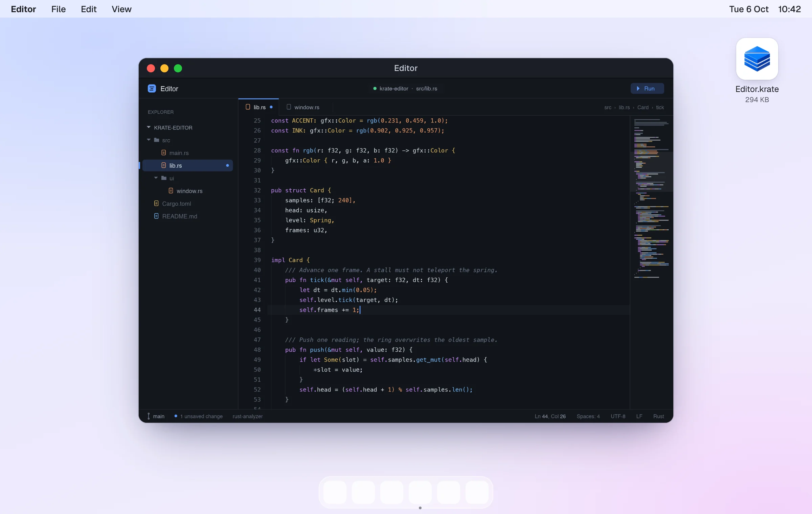This screenshot has height=514, width=812.
Task: Click the file icon on window.rs tab
Action: pyautogui.click(x=289, y=107)
